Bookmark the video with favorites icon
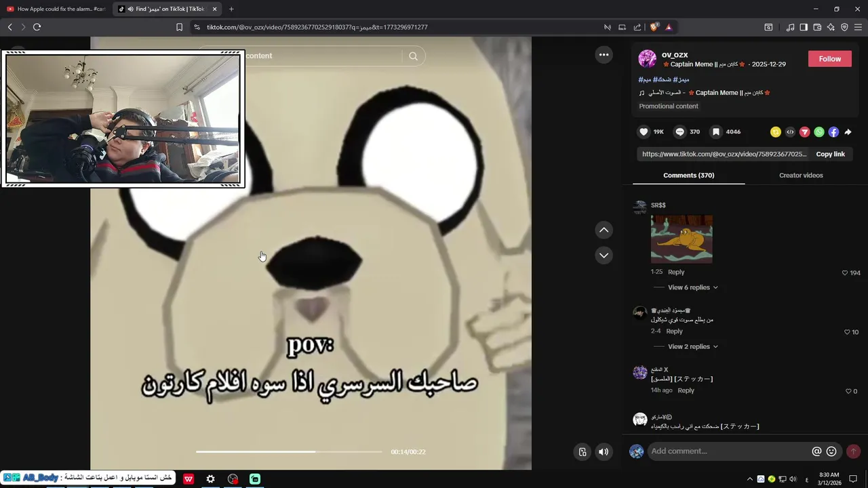This screenshot has height=488, width=868. tap(715, 132)
